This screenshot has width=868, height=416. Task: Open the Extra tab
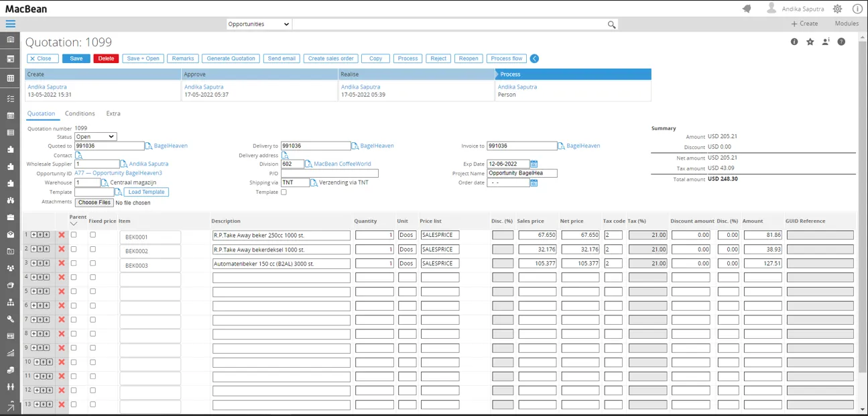(x=113, y=113)
